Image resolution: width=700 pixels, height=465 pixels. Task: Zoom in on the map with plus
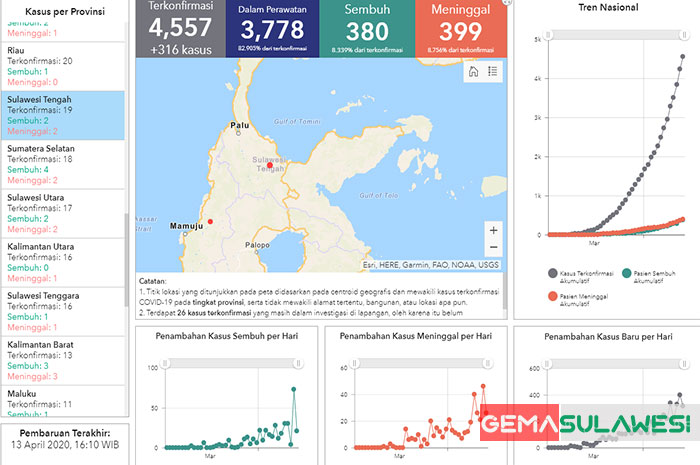tap(493, 230)
